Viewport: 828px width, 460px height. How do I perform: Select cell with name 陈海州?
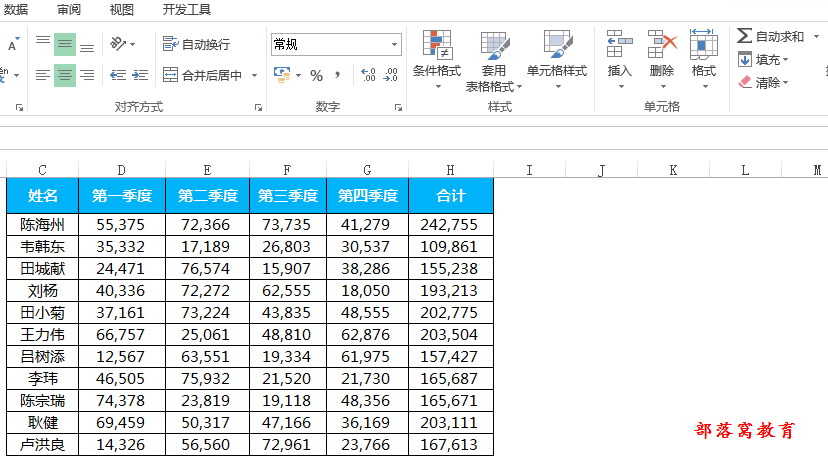43,224
